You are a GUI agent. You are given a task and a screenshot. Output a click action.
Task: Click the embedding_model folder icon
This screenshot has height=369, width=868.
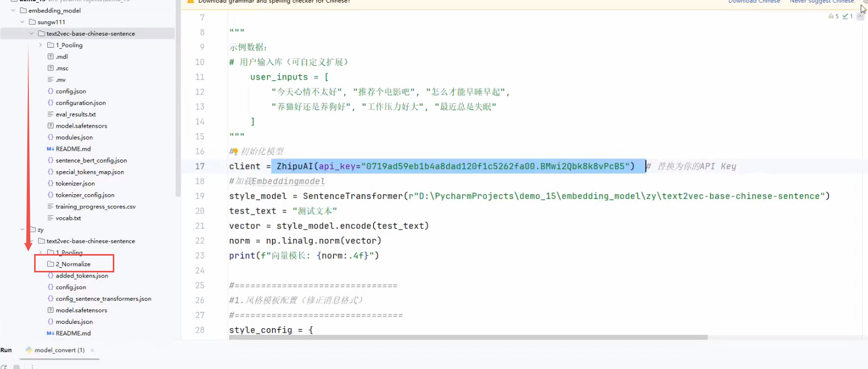tap(23, 10)
